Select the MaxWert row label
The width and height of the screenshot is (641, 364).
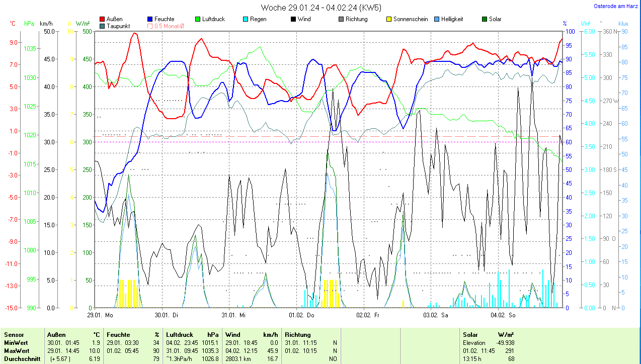(16, 350)
